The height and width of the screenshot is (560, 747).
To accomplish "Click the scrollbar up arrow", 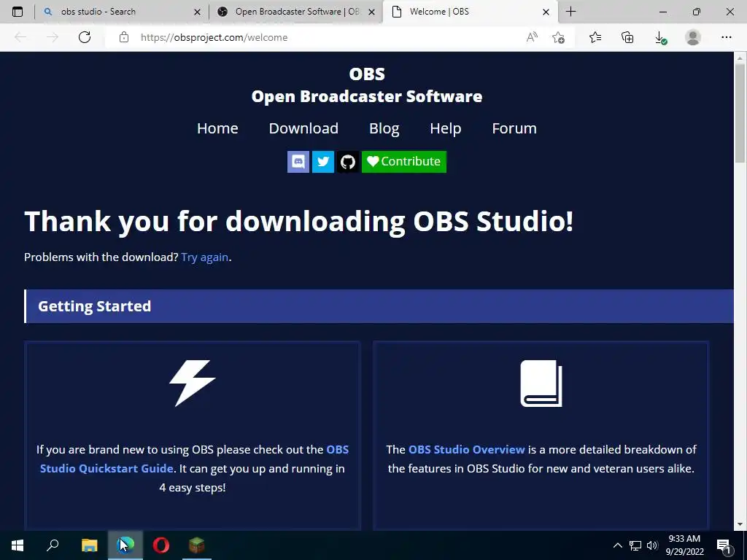I will click(740, 58).
